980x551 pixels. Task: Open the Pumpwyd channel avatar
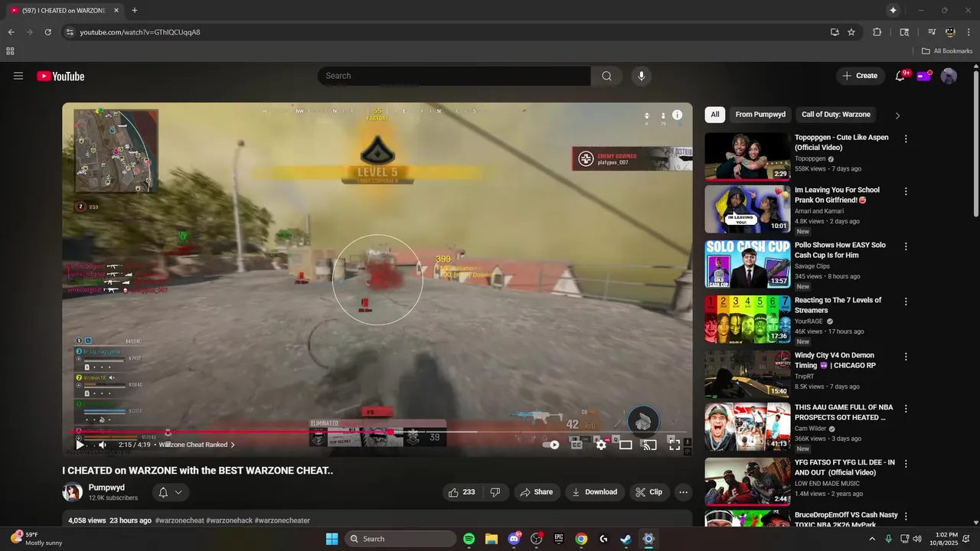tap(72, 492)
